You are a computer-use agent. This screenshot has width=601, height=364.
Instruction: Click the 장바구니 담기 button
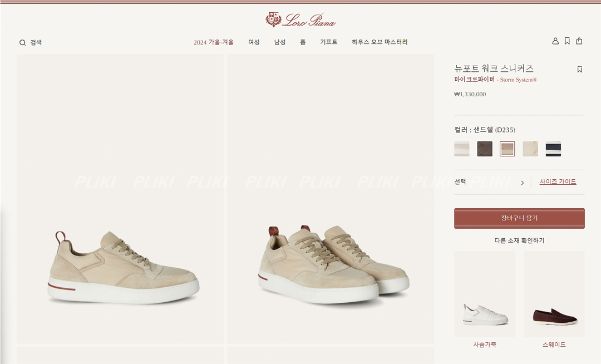coord(519,218)
